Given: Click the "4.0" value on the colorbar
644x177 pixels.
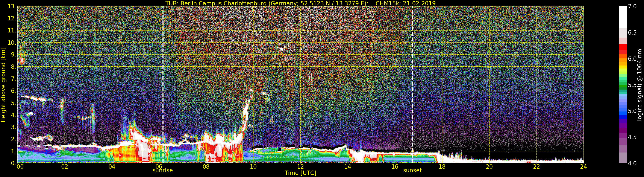Looking at the screenshot, I should click(x=632, y=163).
